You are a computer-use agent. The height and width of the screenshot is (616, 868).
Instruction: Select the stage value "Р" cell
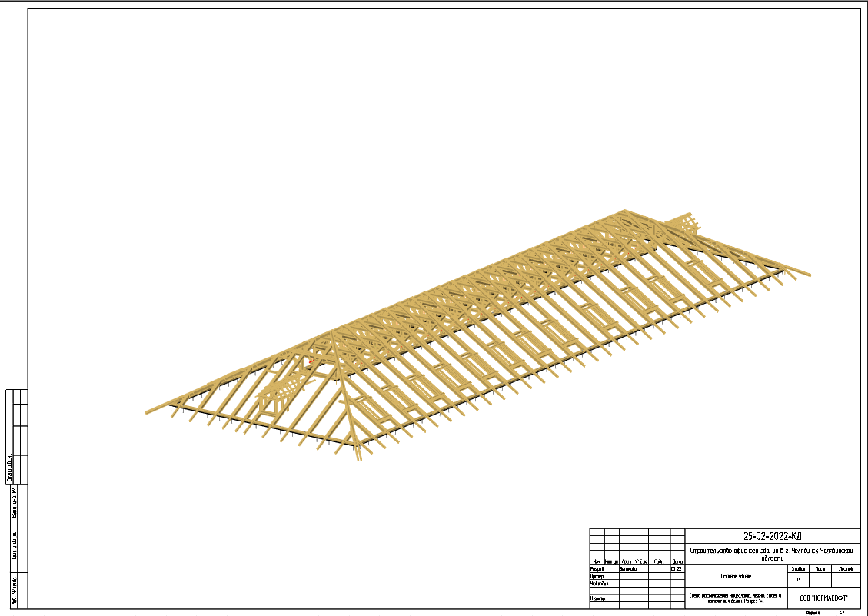pos(798,580)
